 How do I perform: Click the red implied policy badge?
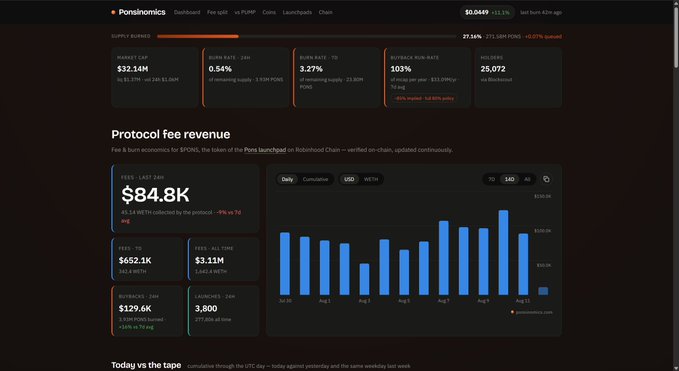(424, 98)
